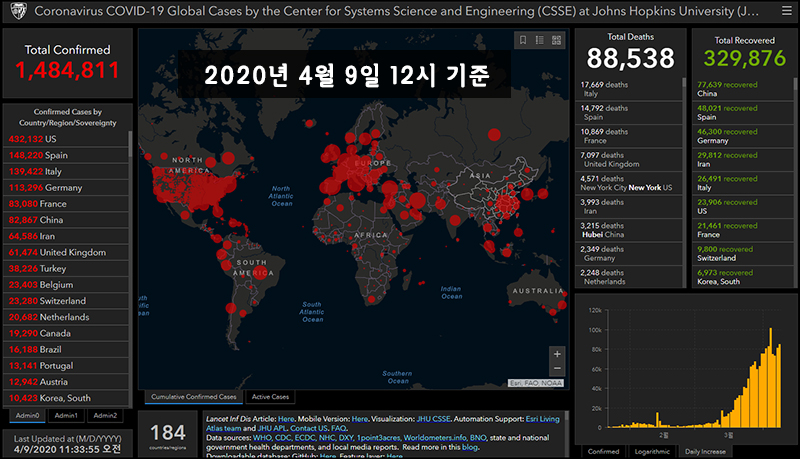Screen dimensions: 800x459
Task: Open the Mobile Version Here link
Action: click(360, 419)
